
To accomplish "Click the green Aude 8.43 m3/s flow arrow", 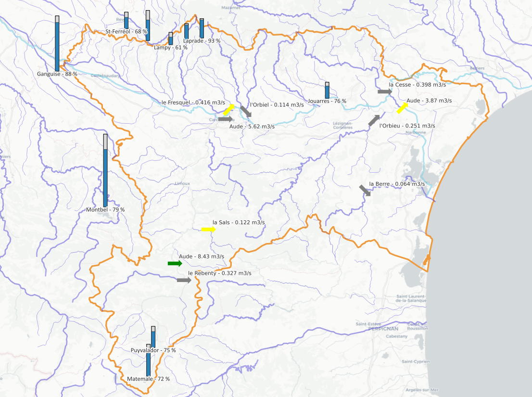I will click(175, 263).
